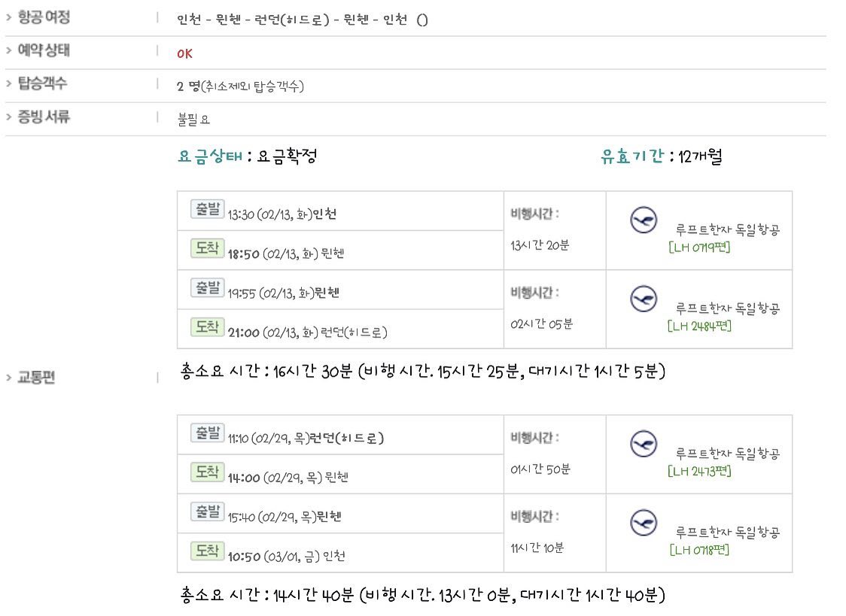
Task: Click the 출발 badge for 13:30 인천 departure
Action: pyautogui.click(x=207, y=208)
